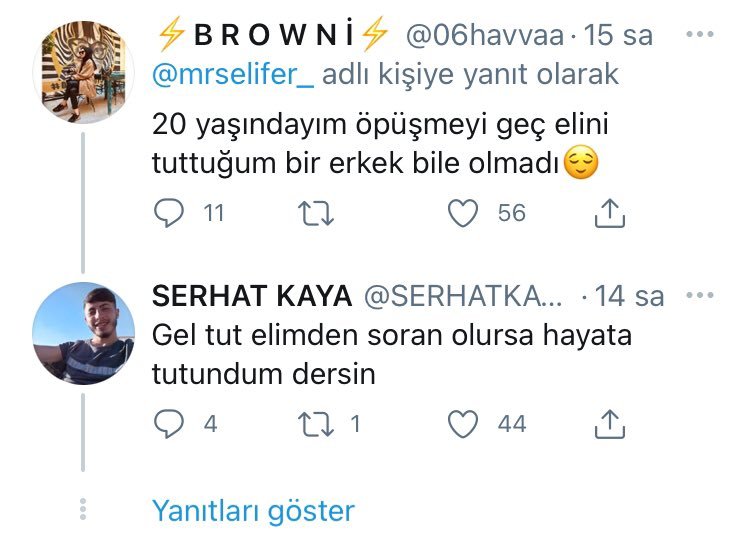
Task: Open BROWNİ's profile picture
Action: click(83, 72)
